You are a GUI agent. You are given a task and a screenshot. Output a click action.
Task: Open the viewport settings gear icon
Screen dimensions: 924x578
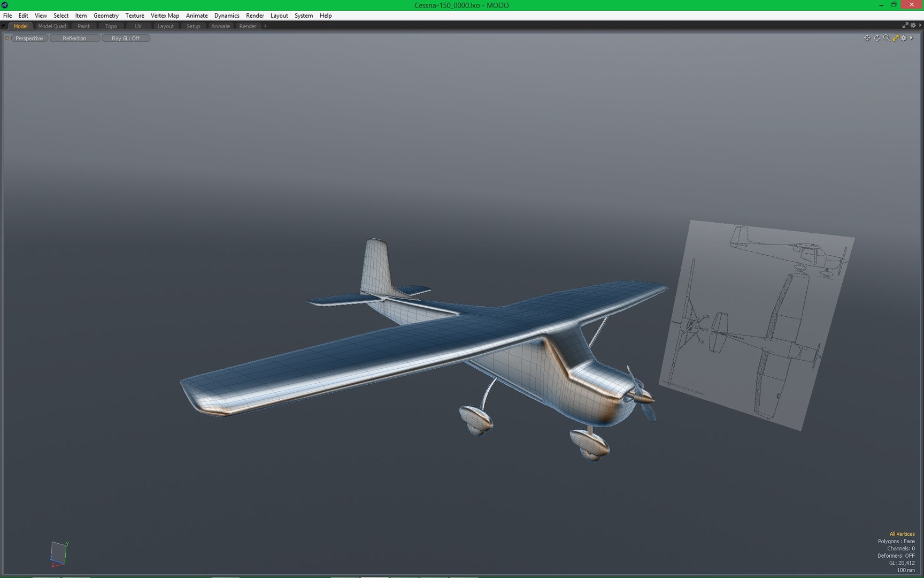pyautogui.click(x=904, y=38)
